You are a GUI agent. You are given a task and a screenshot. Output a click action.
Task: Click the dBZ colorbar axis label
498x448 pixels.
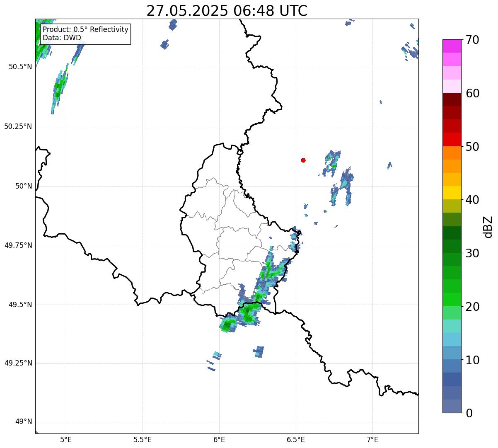click(488, 226)
